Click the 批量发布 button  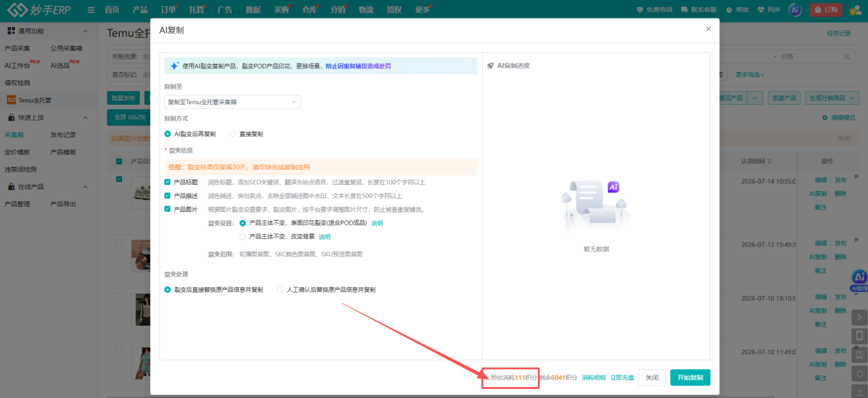[x=124, y=98]
